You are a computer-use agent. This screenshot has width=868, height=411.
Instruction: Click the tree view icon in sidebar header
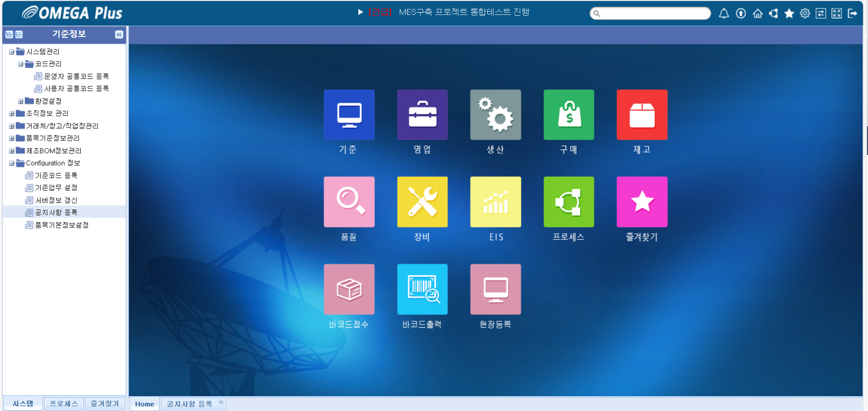coord(9,34)
